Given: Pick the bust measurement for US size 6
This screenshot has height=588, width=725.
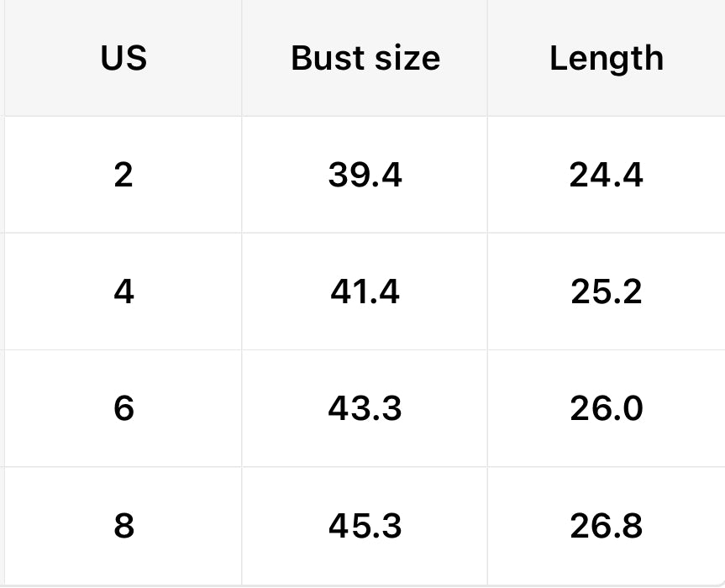Looking at the screenshot, I should pos(365,408).
